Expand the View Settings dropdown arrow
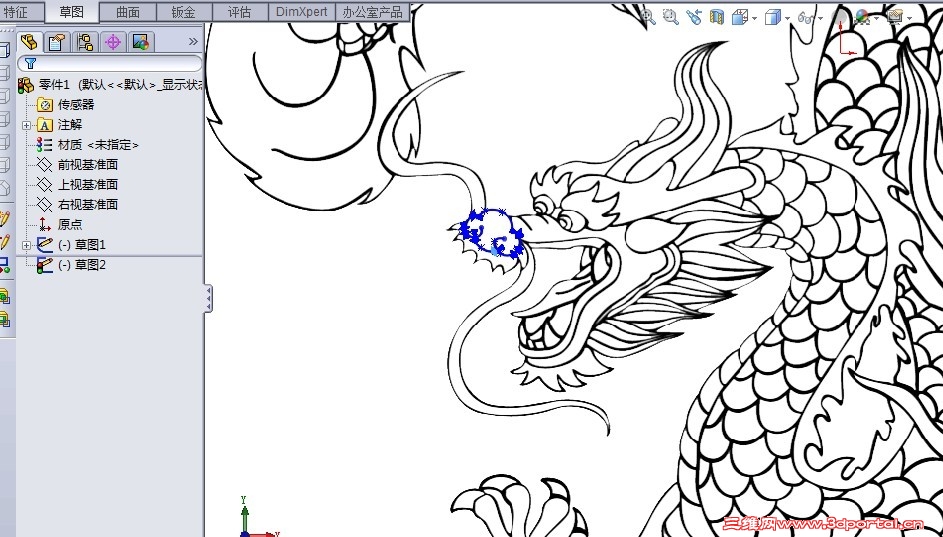Screen dimensions: 943x537 click(909, 19)
